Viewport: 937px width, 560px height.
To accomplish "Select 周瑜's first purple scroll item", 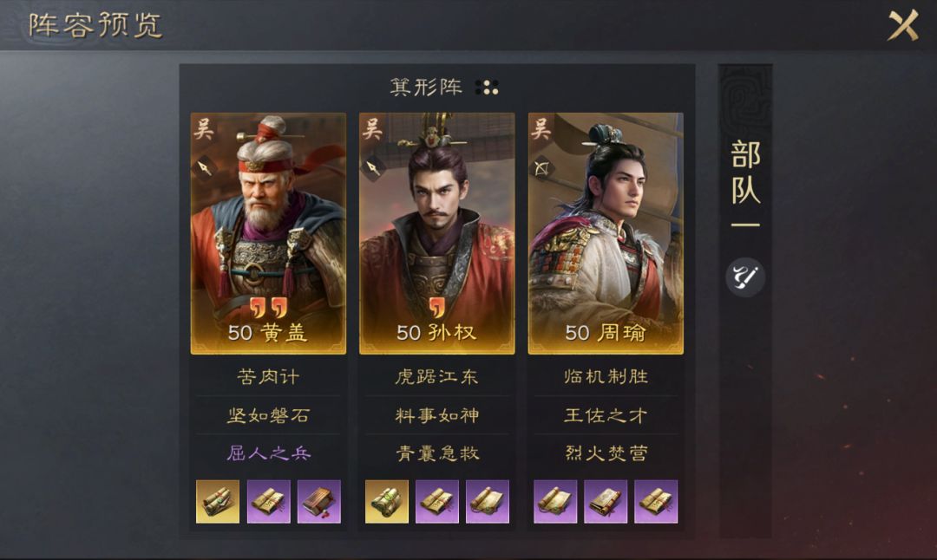I will pos(555,502).
